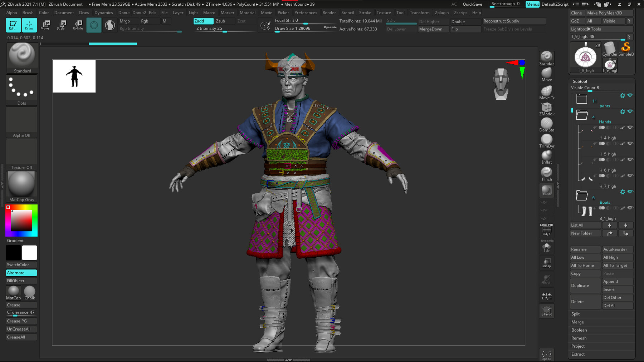Open the pants folder gear options
The height and width of the screenshot is (362, 644).
click(623, 95)
